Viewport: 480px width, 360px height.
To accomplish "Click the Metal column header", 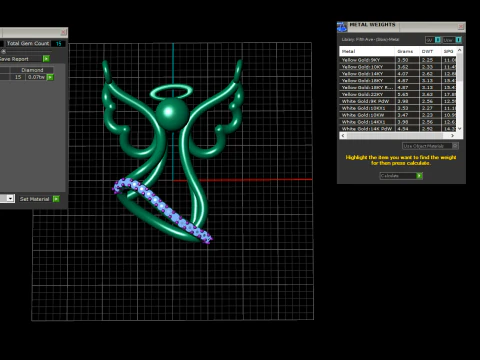I will (x=367, y=51).
